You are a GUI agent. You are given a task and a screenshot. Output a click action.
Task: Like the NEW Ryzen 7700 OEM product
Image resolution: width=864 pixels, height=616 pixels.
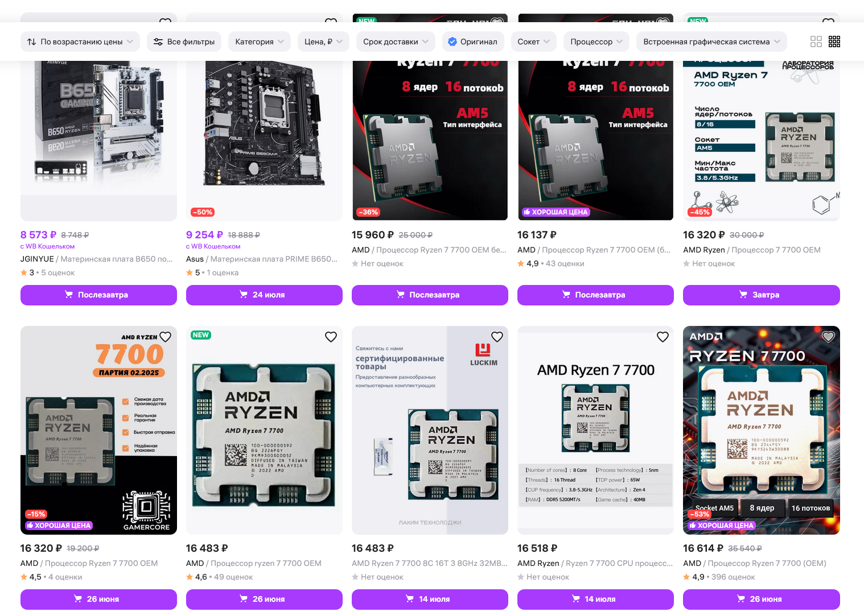tap(331, 337)
